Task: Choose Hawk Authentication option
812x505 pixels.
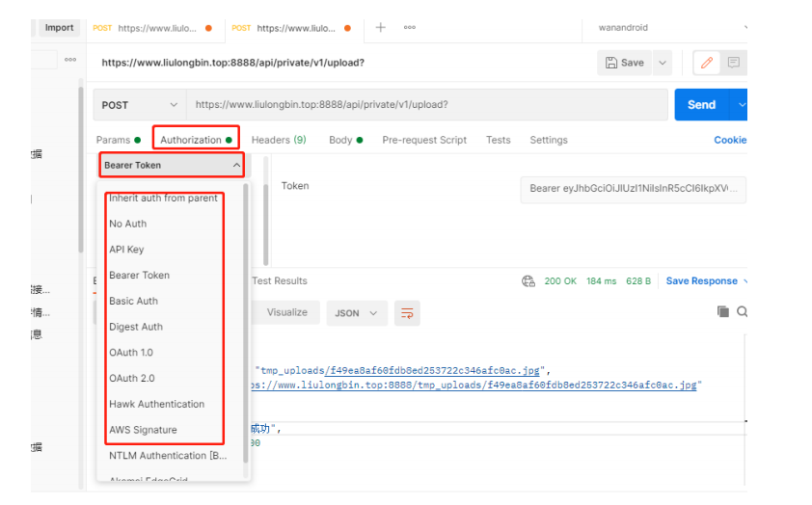Action: click(x=156, y=404)
